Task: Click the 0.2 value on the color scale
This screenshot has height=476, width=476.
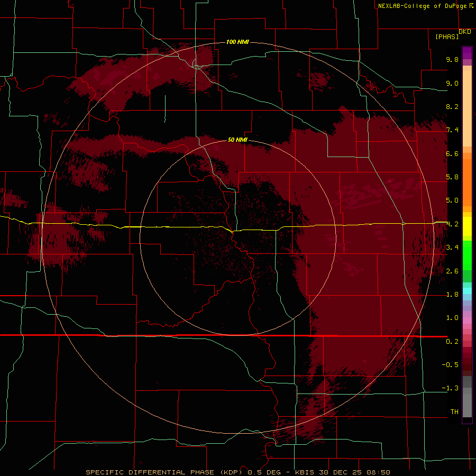Action: click(452, 342)
